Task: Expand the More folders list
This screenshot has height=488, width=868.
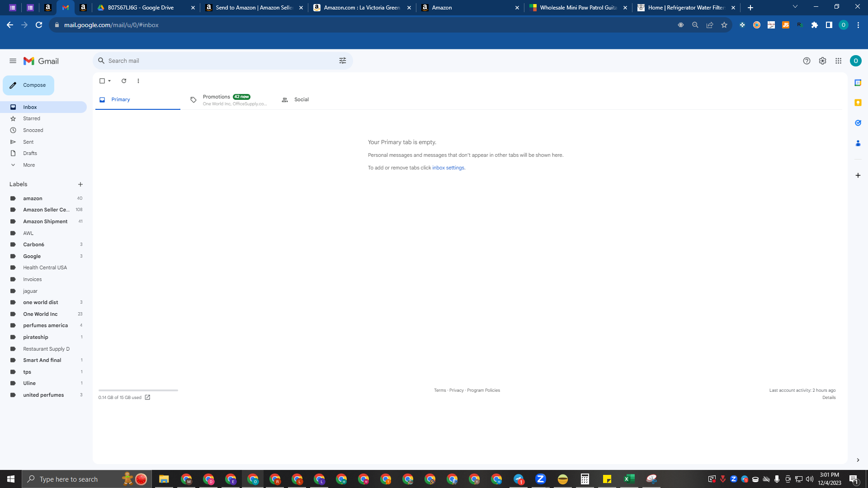Action: [x=43, y=165]
